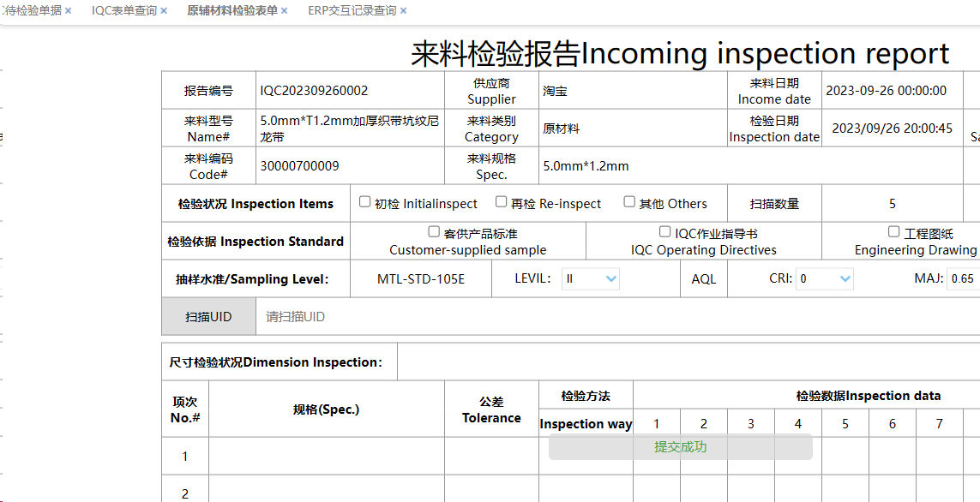The image size is (980, 502).
Task: Click the MAJ value field 0.65
Action: coord(963,278)
